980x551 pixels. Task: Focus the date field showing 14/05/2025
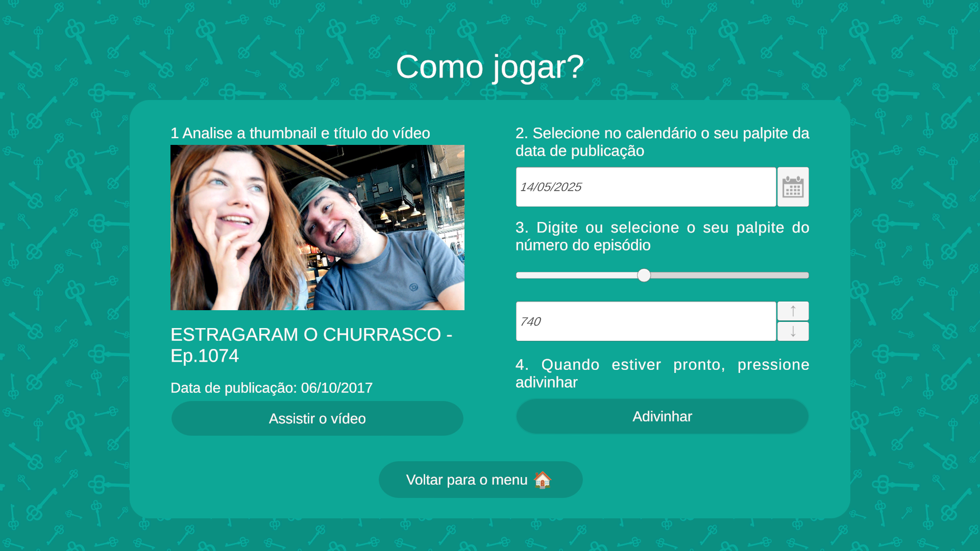646,187
